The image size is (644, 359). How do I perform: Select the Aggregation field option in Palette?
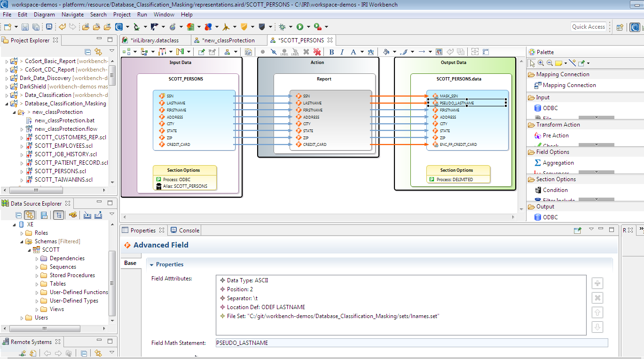[x=554, y=163]
